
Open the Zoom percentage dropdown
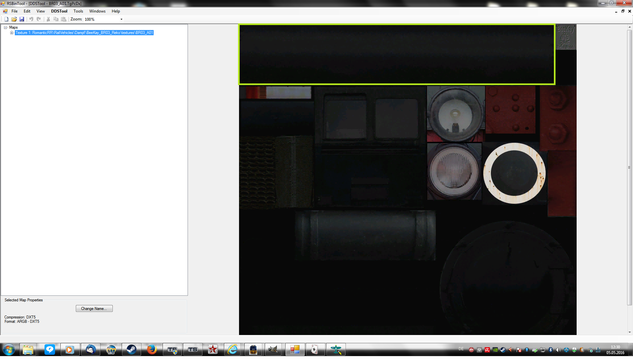tap(121, 19)
